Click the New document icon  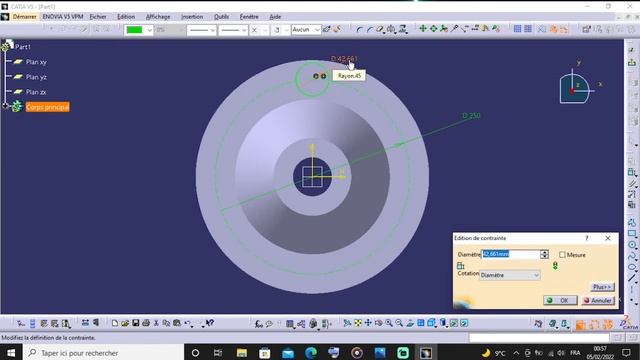115,323
